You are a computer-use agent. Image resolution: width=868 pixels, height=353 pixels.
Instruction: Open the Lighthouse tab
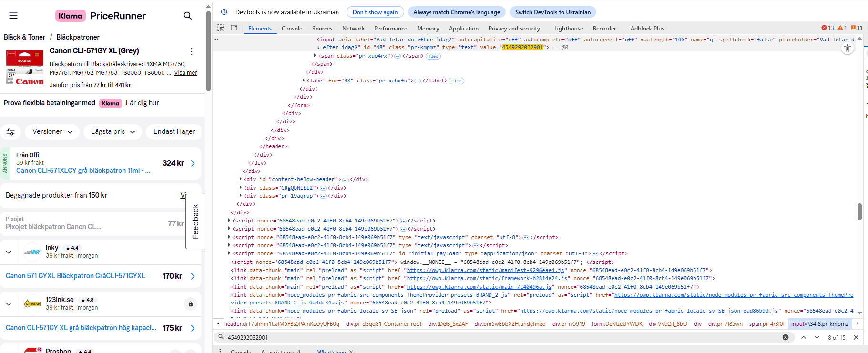point(569,29)
